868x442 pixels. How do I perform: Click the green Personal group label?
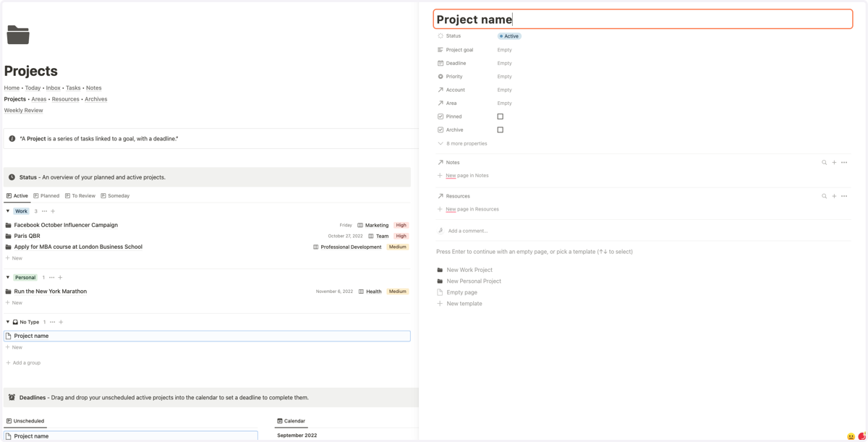click(25, 278)
